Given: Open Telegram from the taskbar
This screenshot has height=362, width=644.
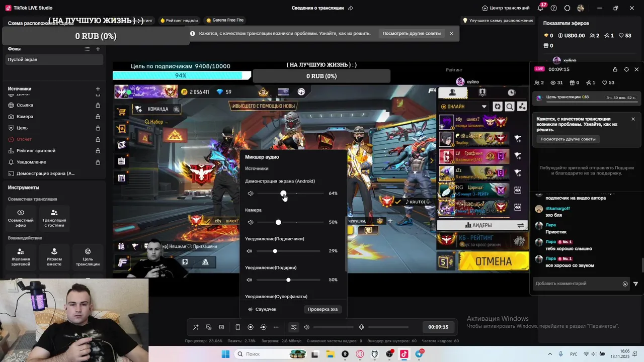Looking at the screenshot, I should coord(419,354).
